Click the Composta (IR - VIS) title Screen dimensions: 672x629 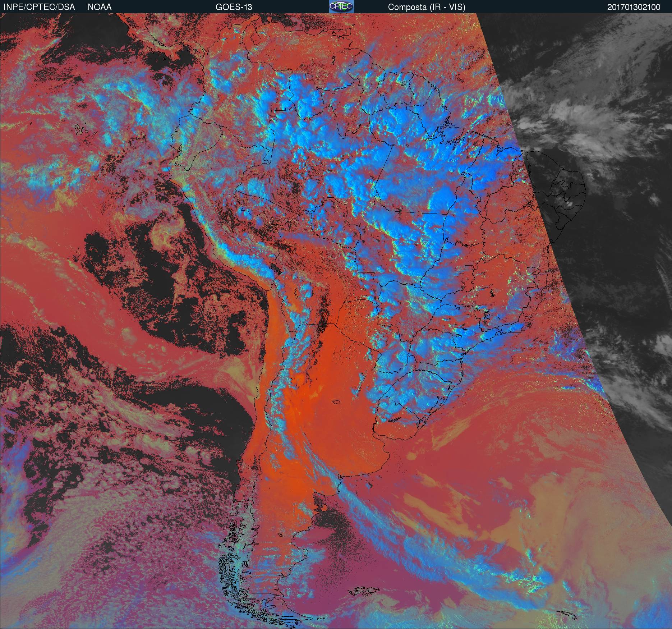click(427, 7)
